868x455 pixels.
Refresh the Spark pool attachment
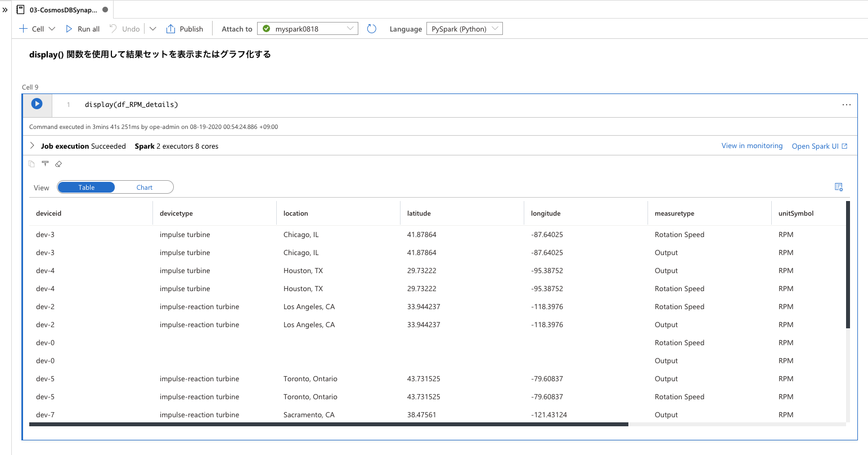point(371,29)
